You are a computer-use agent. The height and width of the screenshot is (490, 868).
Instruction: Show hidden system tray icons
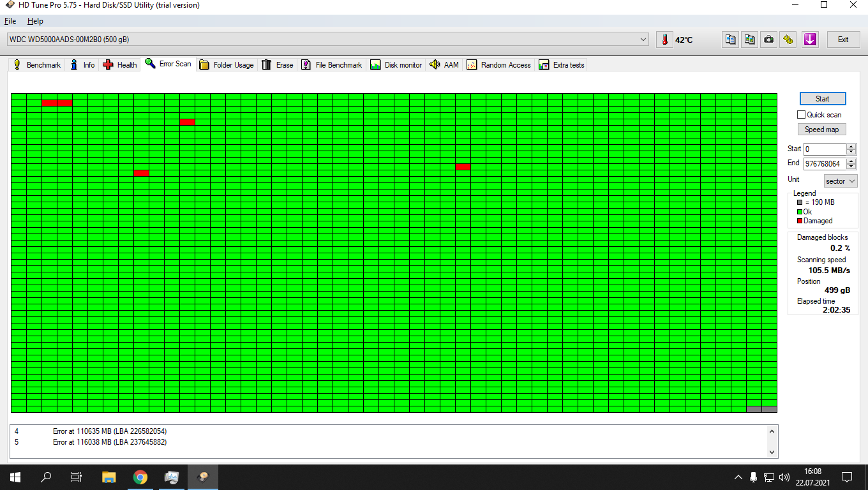(x=738, y=477)
